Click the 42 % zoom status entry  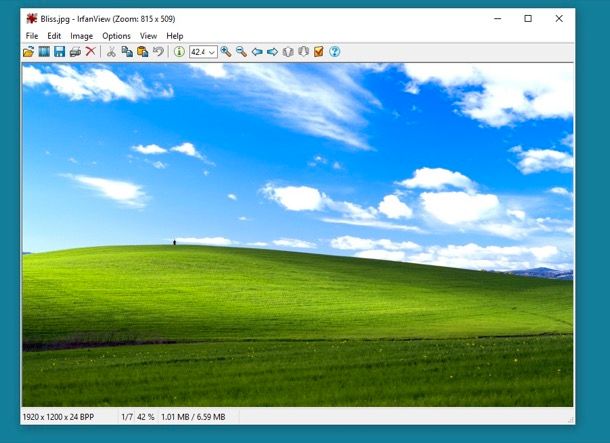point(146,417)
